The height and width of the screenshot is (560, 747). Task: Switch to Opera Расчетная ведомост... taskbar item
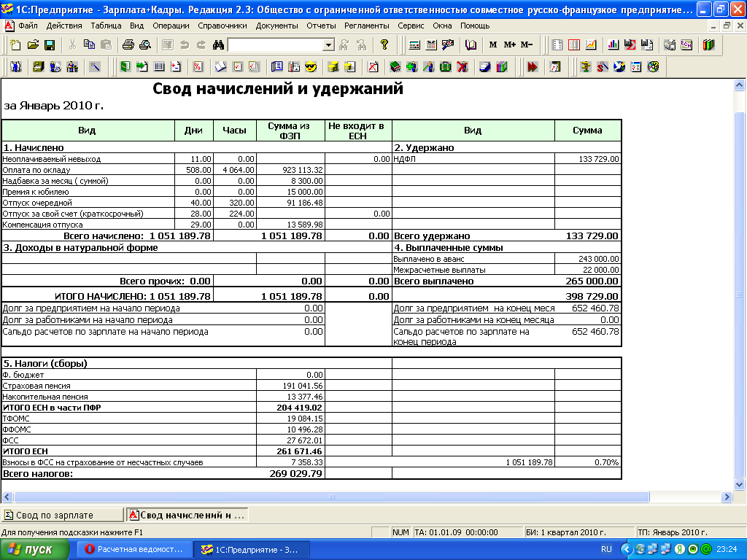point(134,550)
